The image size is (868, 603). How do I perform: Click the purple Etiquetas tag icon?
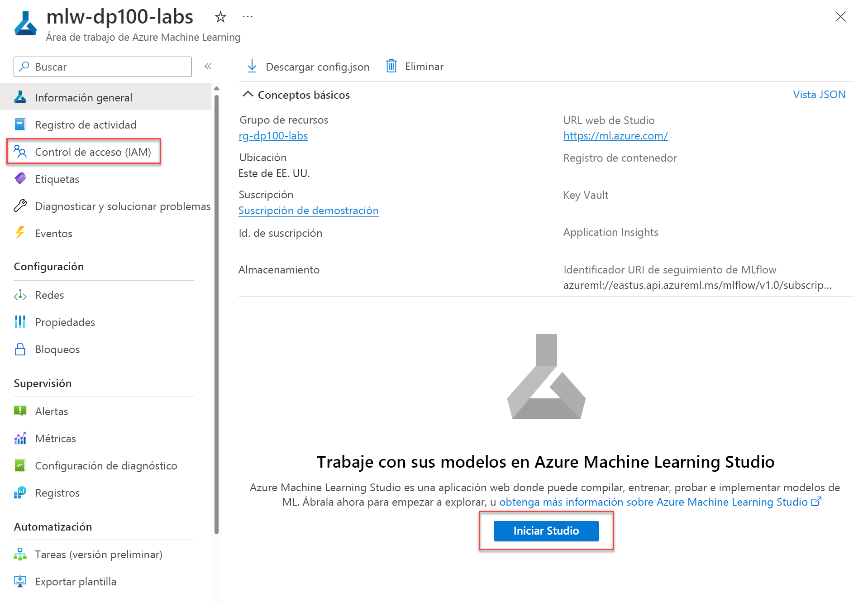point(20,179)
